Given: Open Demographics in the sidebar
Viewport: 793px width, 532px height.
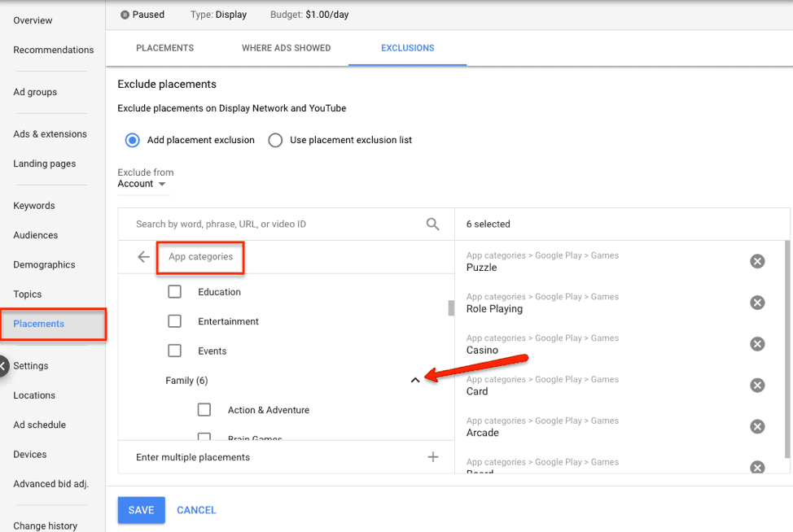Looking at the screenshot, I should pos(44,264).
